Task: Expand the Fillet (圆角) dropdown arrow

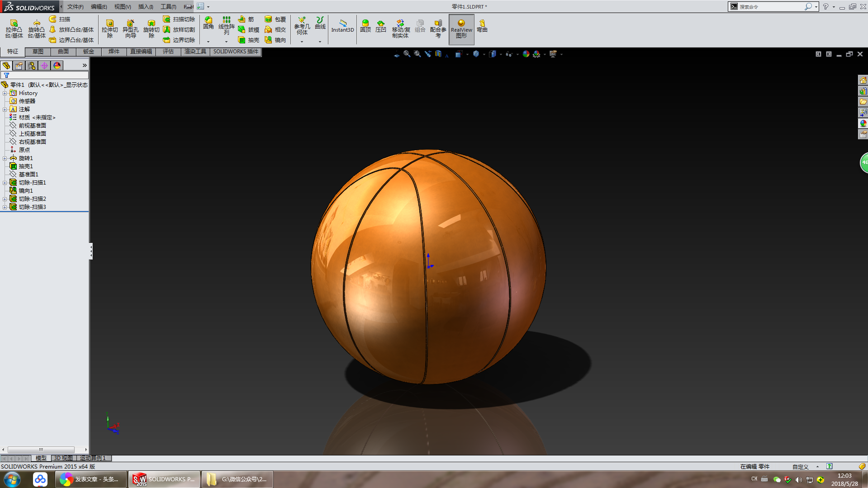Action: click(209, 42)
